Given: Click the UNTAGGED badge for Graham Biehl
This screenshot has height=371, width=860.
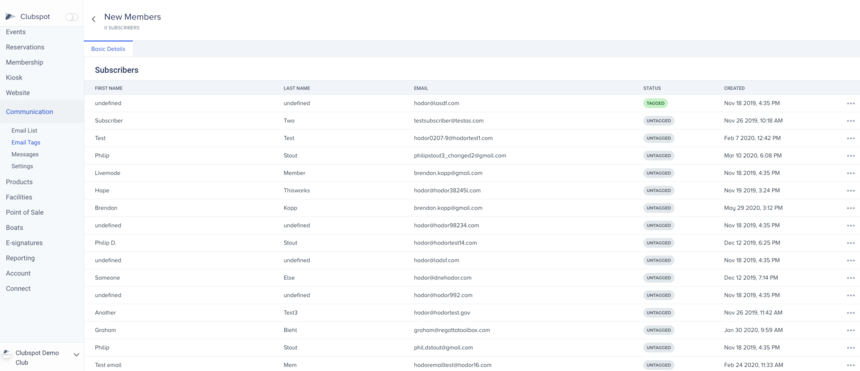Looking at the screenshot, I should click(x=659, y=330).
